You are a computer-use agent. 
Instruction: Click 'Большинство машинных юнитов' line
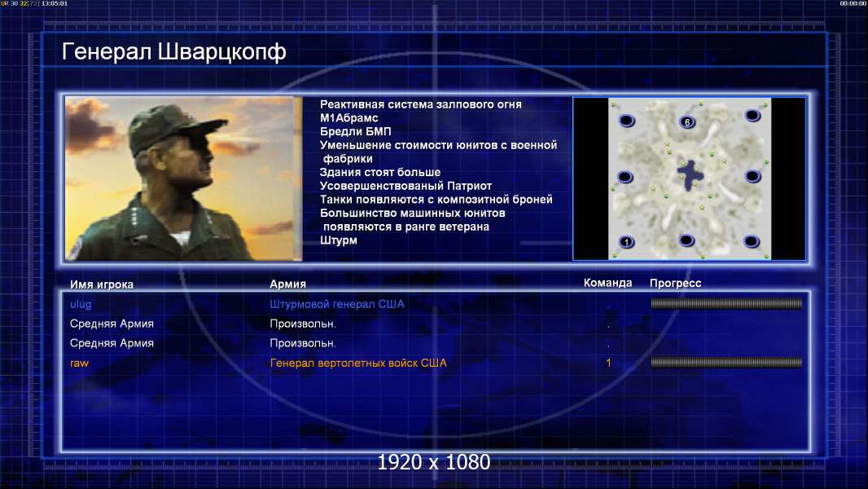[x=412, y=213]
